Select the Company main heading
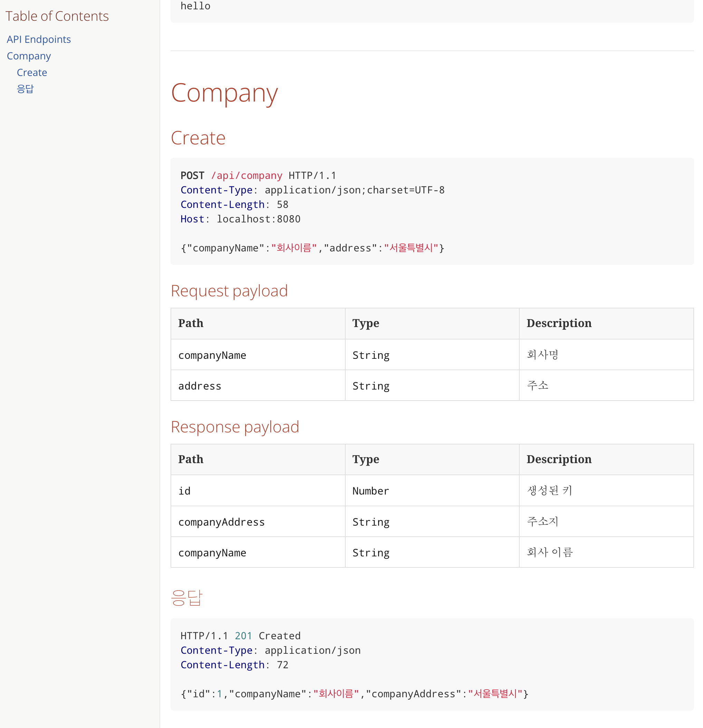This screenshot has height=728, width=703. click(224, 93)
